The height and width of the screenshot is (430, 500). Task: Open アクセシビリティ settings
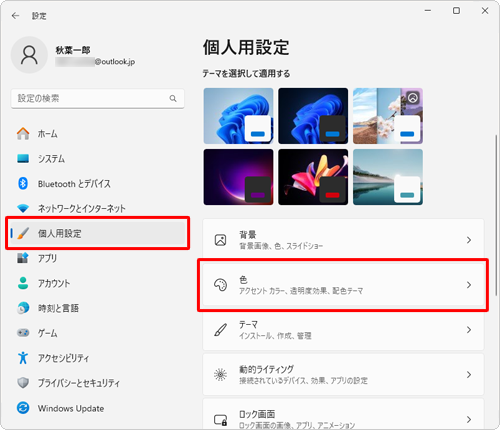pos(97,358)
